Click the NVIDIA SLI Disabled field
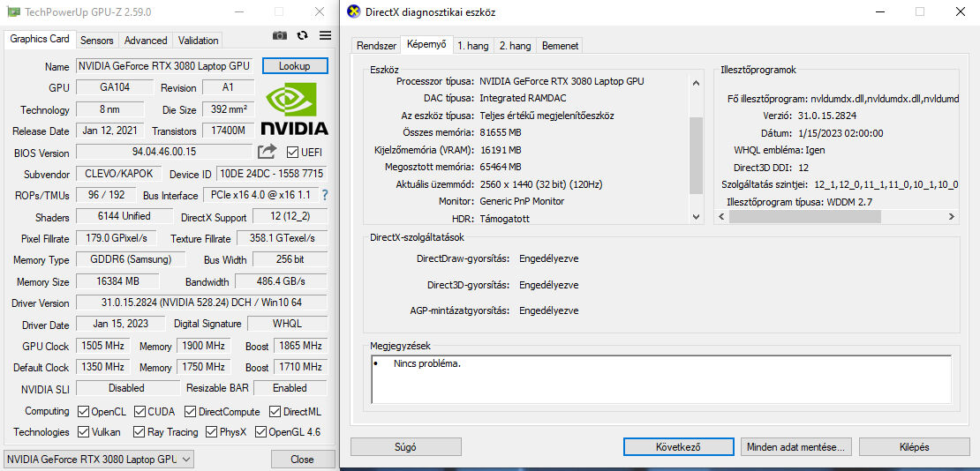Viewport: 980px width, 471px height. 127,388
